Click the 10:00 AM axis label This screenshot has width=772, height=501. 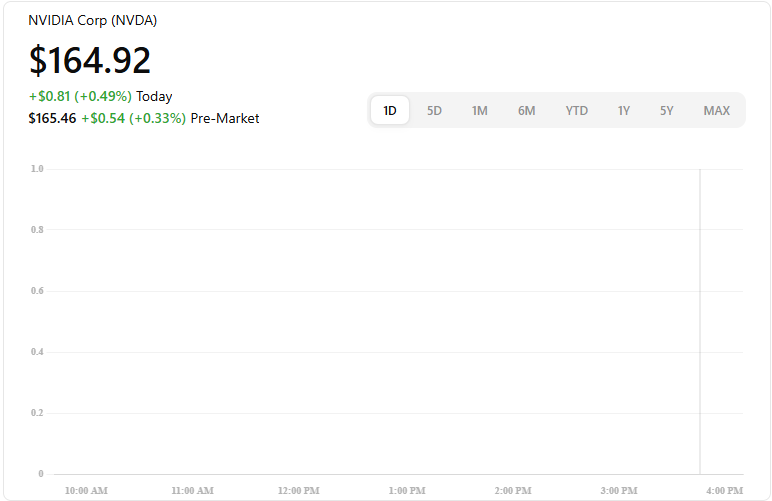pyautogui.click(x=86, y=491)
